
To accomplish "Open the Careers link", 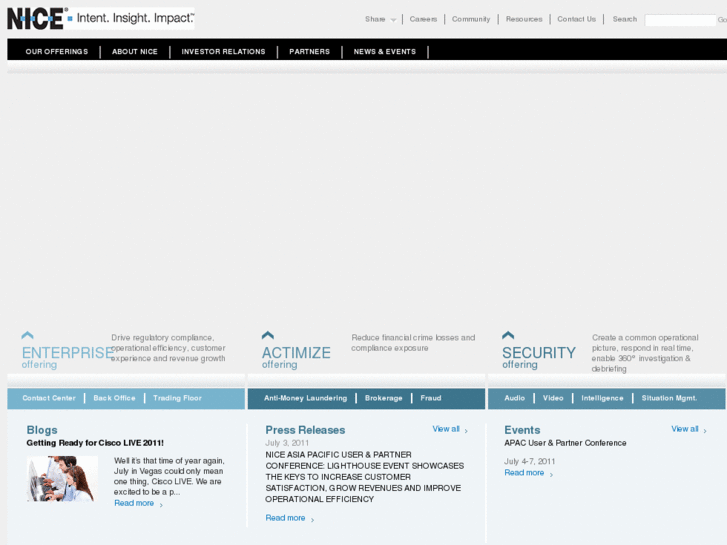I will tap(423, 19).
